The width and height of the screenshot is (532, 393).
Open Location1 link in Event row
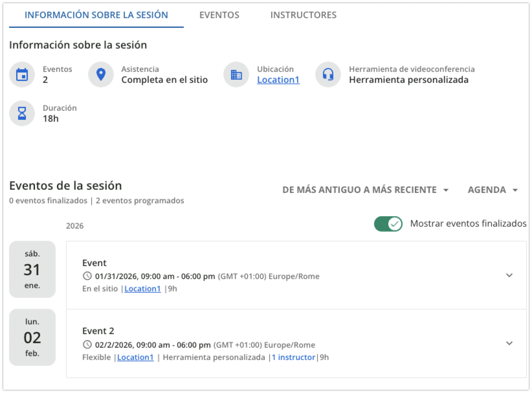coord(142,288)
